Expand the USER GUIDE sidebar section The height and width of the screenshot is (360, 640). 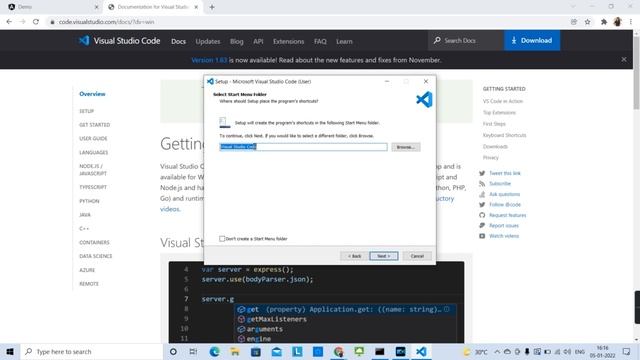click(x=93, y=139)
